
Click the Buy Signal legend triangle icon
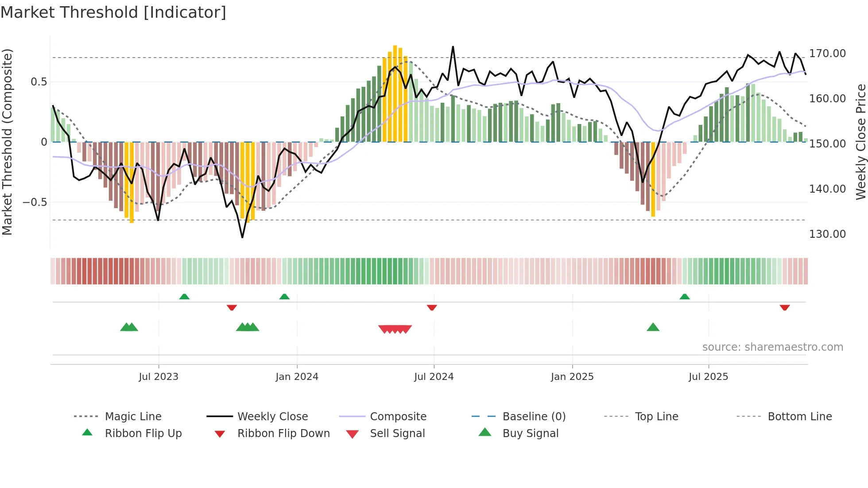coord(485,432)
